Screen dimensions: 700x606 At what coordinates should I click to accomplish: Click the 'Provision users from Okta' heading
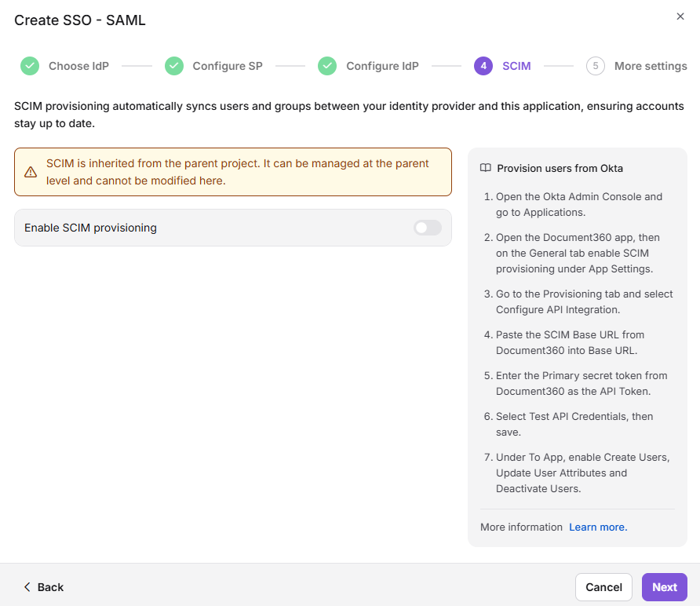pos(560,168)
